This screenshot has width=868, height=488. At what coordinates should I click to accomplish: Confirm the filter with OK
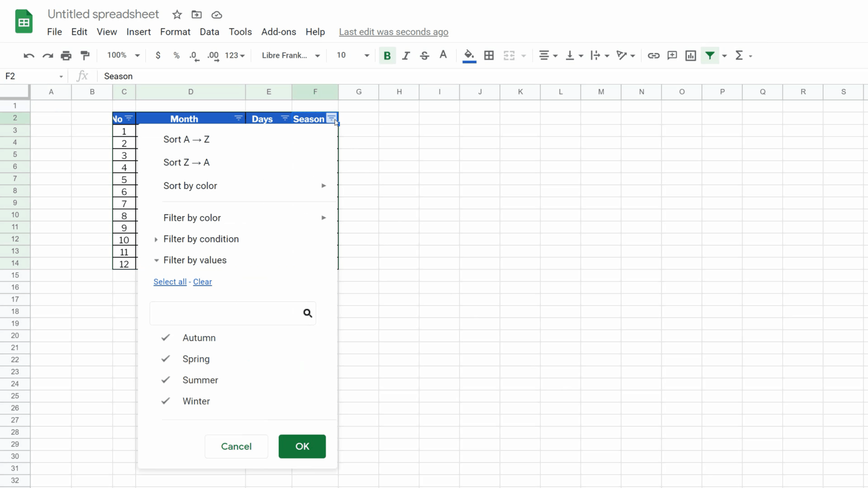coord(302,446)
